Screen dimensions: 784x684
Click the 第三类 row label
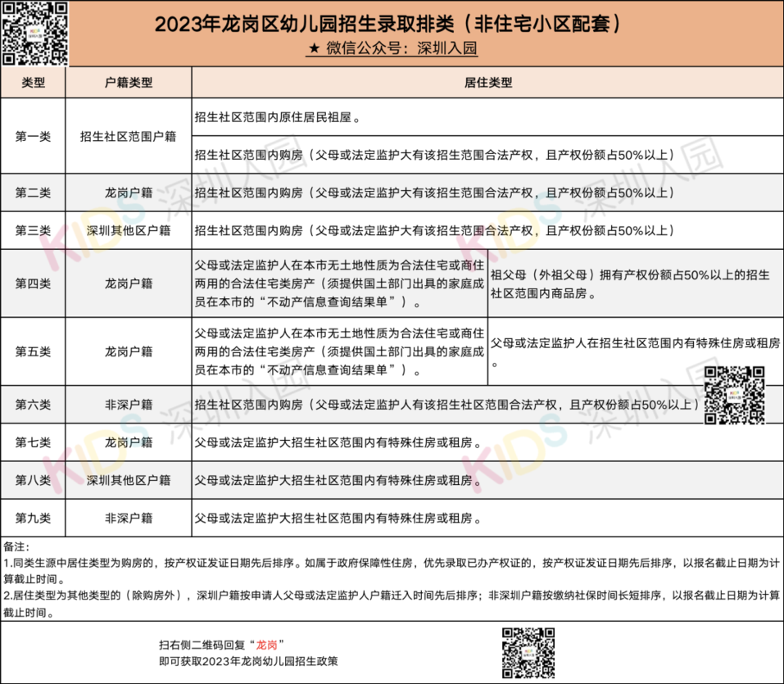[33, 230]
